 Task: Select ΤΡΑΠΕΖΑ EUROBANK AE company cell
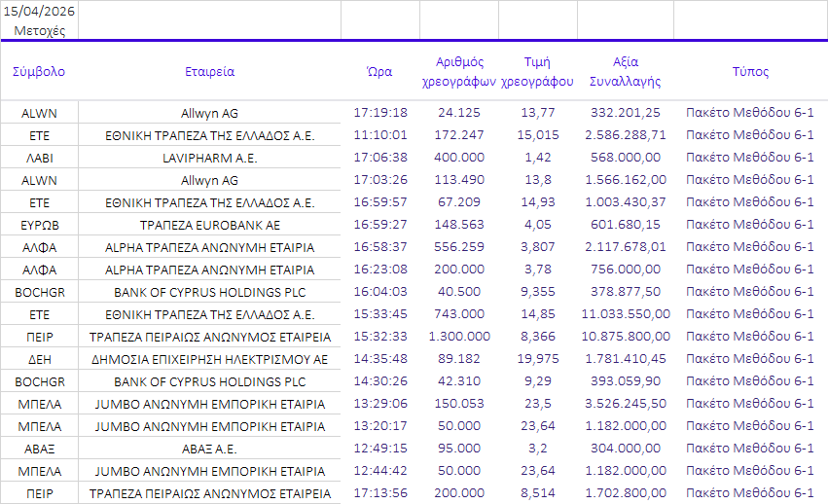coord(209,225)
